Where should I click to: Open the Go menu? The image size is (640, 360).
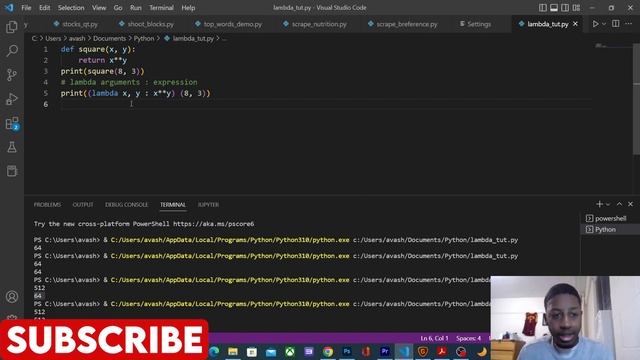pos(118,8)
